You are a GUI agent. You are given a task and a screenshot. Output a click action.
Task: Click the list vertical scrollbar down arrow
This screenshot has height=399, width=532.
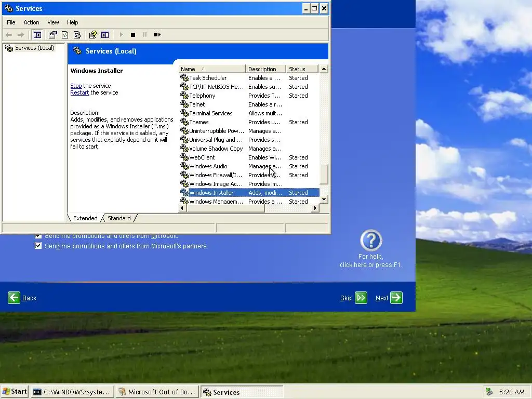324,199
